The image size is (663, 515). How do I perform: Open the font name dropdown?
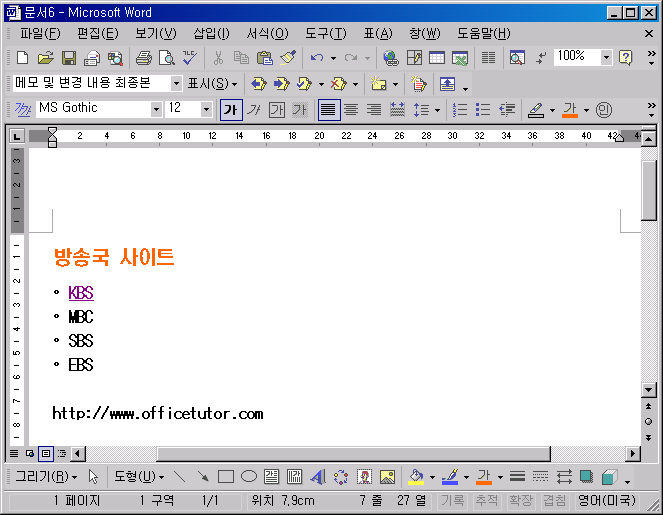156,110
